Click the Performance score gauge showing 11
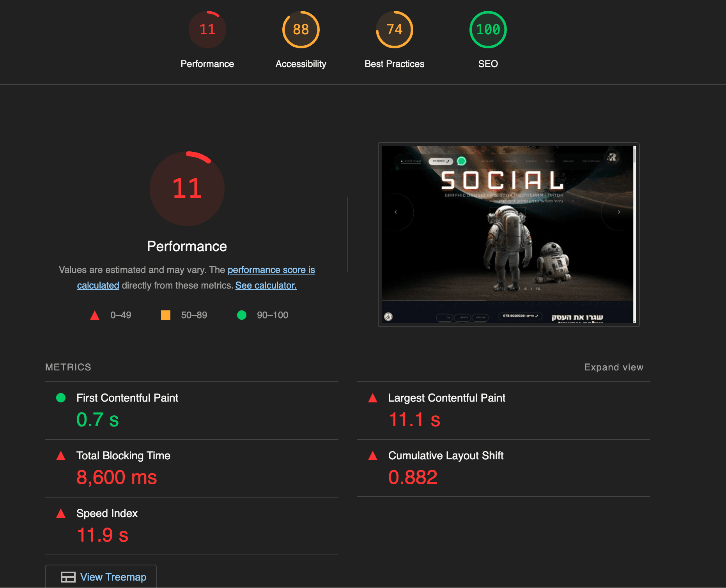The height and width of the screenshot is (588, 726). (x=207, y=29)
